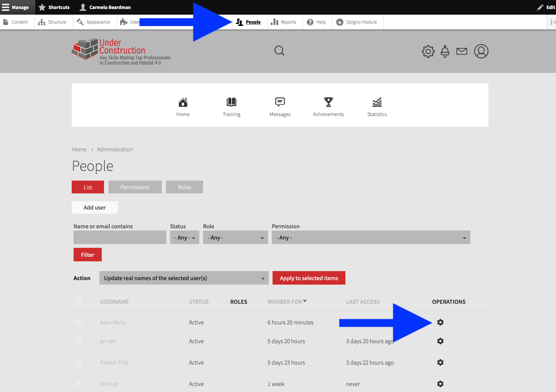556x392 pixels.
Task: Open Patrick Thie user link
Action: (114, 363)
